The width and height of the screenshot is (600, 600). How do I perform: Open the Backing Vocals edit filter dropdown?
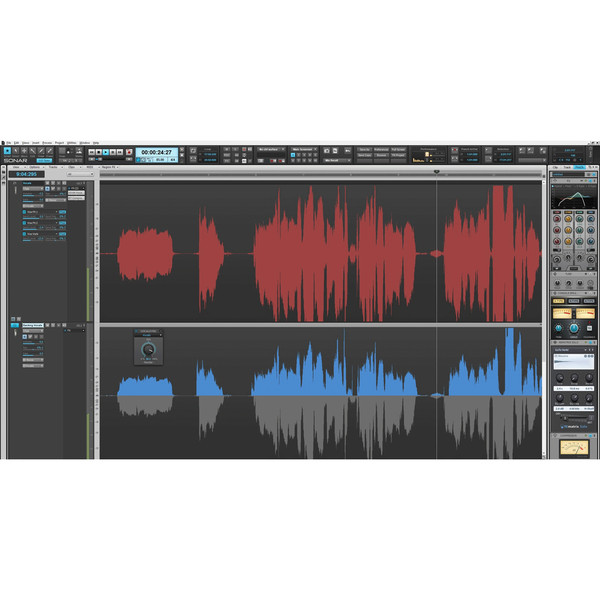coord(33,331)
